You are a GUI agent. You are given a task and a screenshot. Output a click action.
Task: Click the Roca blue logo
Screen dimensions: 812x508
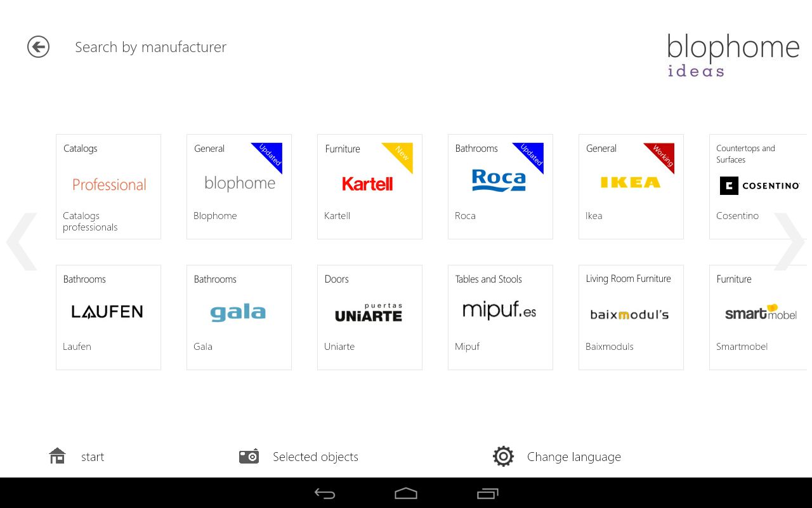499,180
